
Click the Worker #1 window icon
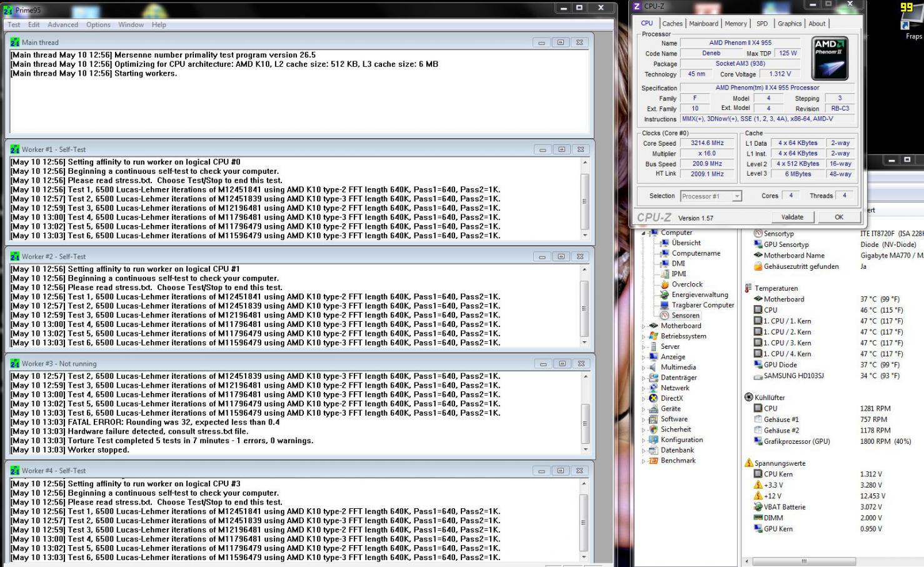click(x=15, y=149)
